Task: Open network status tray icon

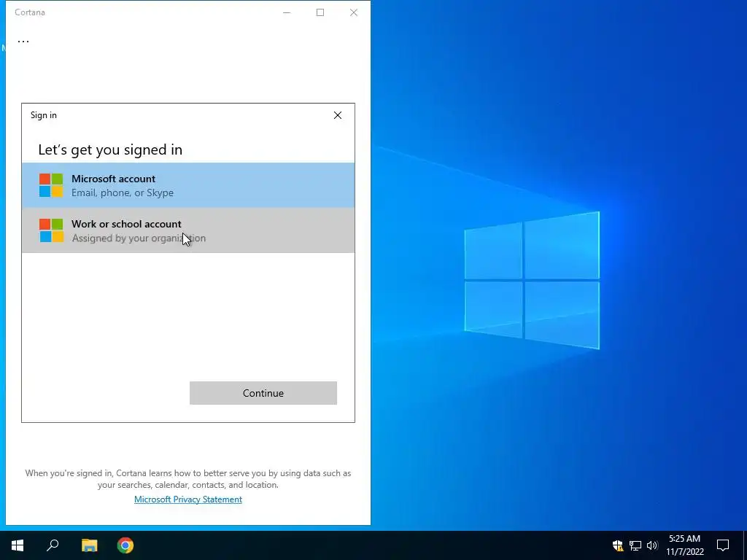Action: pyautogui.click(x=635, y=545)
